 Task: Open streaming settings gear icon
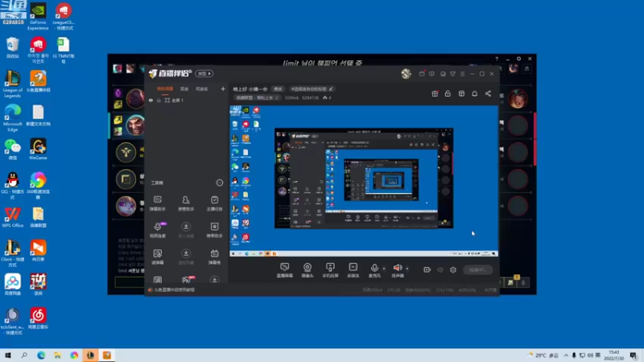pos(453,269)
